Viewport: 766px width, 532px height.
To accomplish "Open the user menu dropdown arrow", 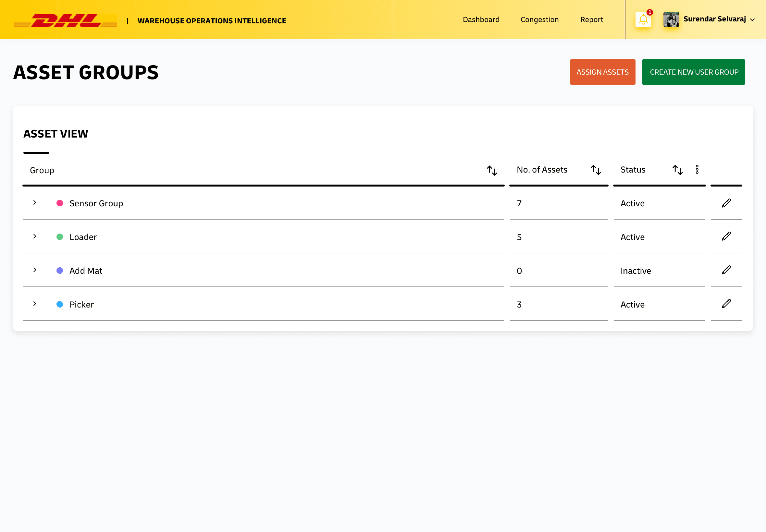I will pos(752,20).
